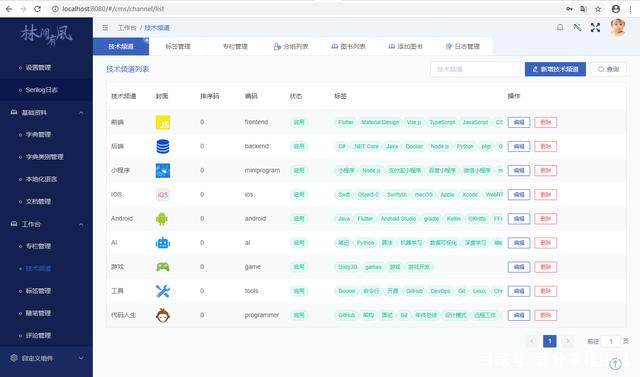Edit the frontend row
This screenshot has height=377, width=640.
click(x=519, y=122)
